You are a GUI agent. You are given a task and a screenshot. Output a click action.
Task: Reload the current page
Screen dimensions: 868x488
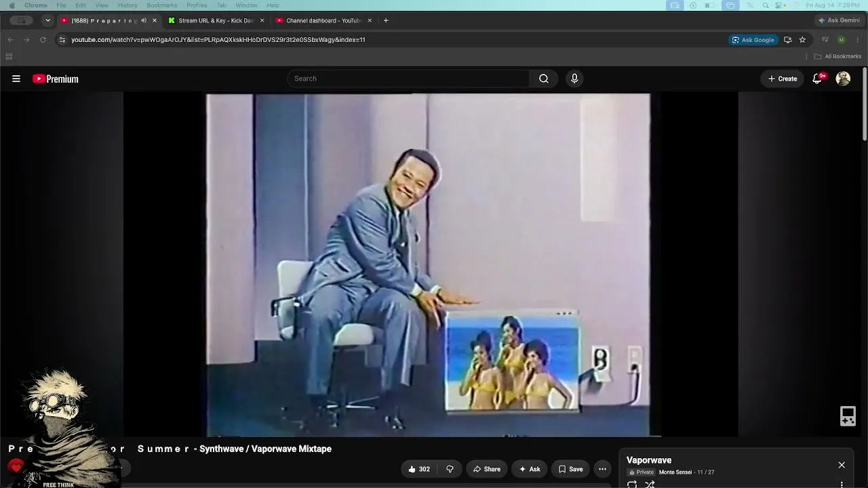(x=43, y=39)
